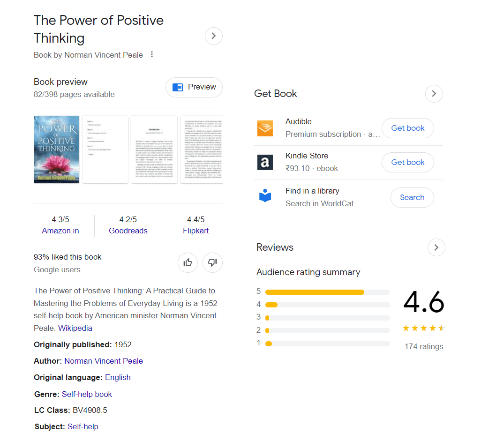
Task: Click Get book for Audible
Action: 408,128
